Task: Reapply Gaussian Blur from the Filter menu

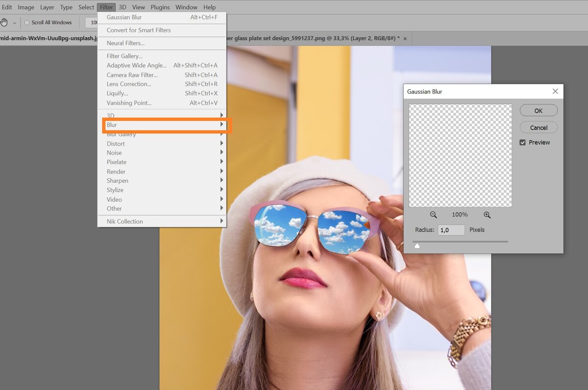Action: coord(162,18)
